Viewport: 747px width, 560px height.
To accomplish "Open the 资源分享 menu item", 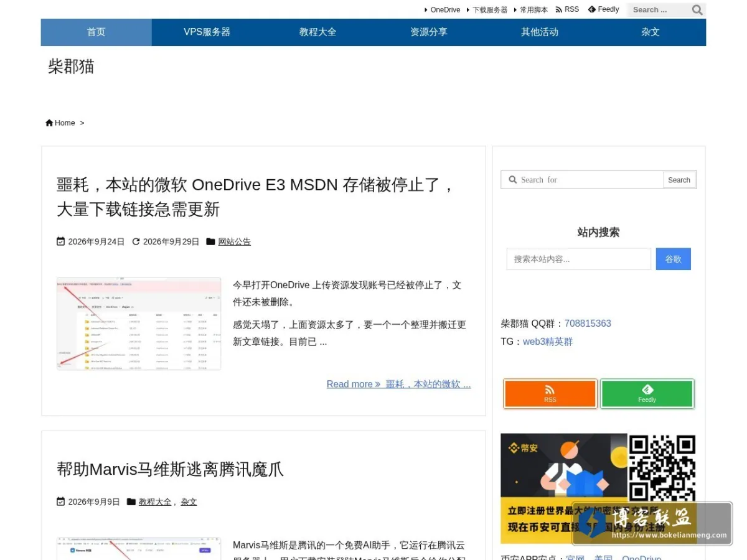I will 429,32.
